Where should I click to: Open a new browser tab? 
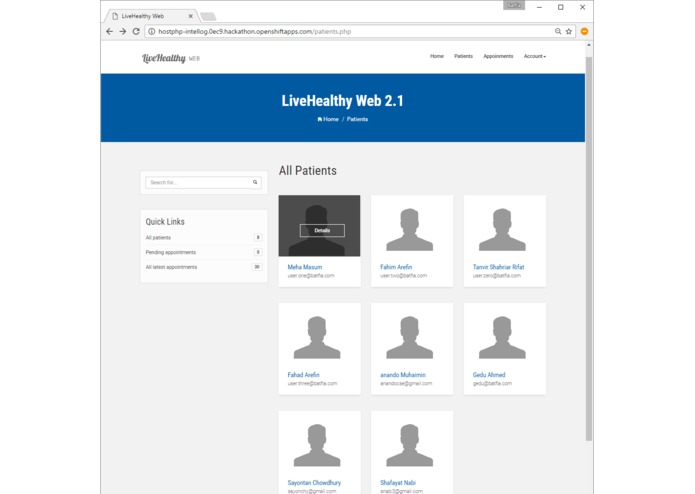pyautogui.click(x=208, y=17)
